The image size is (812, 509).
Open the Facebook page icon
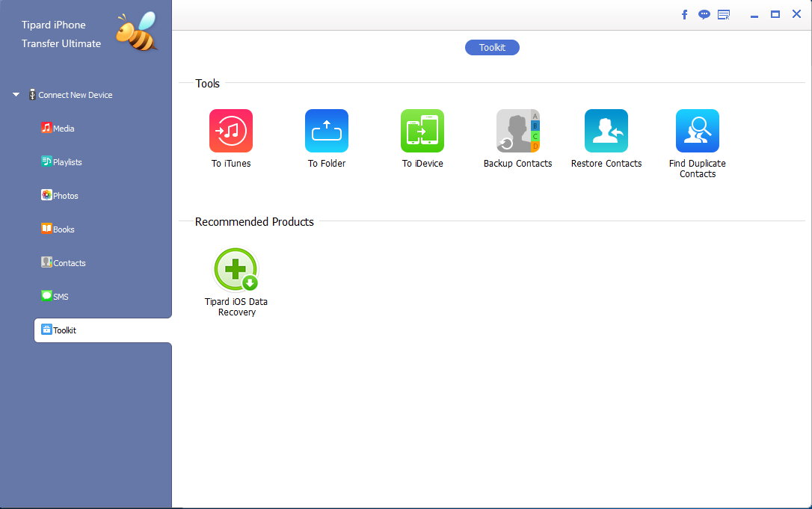pos(685,14)
